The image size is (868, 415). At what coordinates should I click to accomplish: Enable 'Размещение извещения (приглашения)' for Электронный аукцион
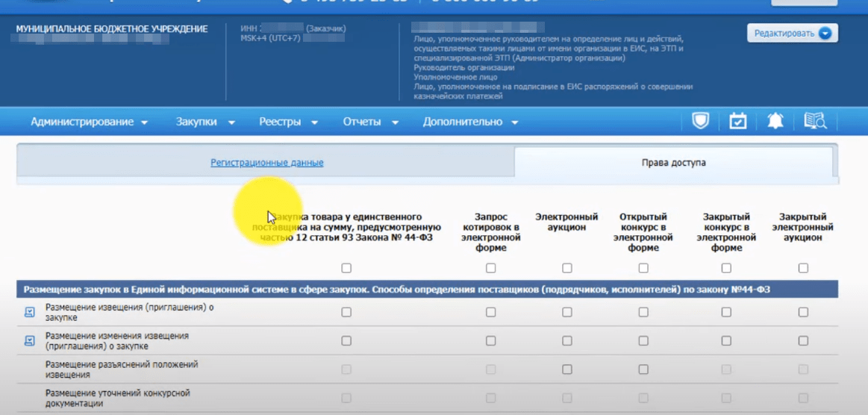click(567, 312)
